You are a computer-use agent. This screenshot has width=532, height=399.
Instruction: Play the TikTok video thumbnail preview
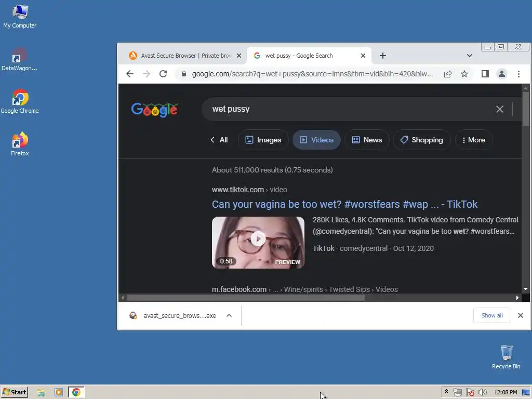[258, 242]
